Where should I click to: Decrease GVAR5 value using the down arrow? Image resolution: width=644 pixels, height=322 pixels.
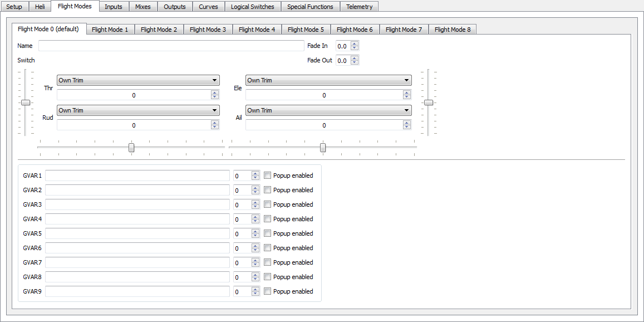pos(255,236)
